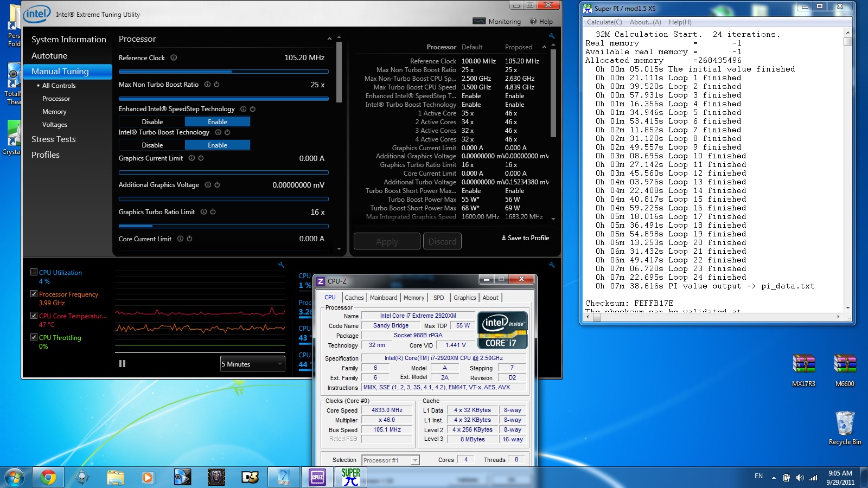The width and height of the screenshot is (868, 488).
Task: Click the reset icon beside Max Non Turbo Boost Ratio
Action: [x=216, y=85]
